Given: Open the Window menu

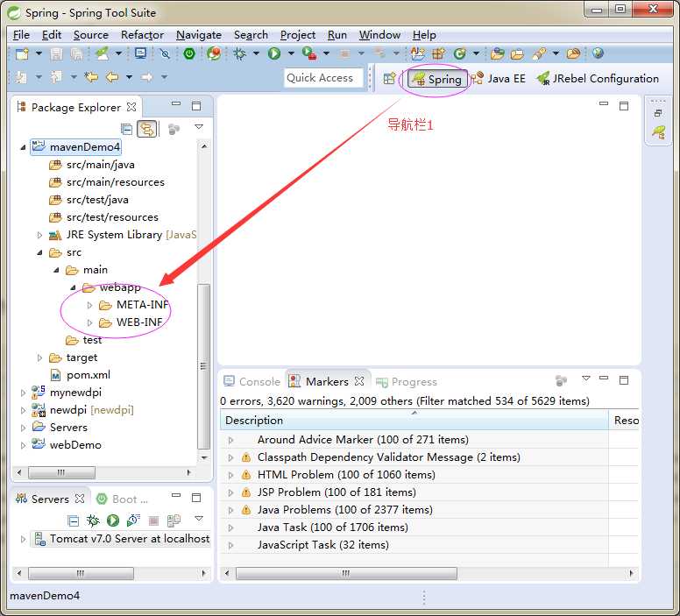Looking at the screenshot, I should click(x=379, y=35).
